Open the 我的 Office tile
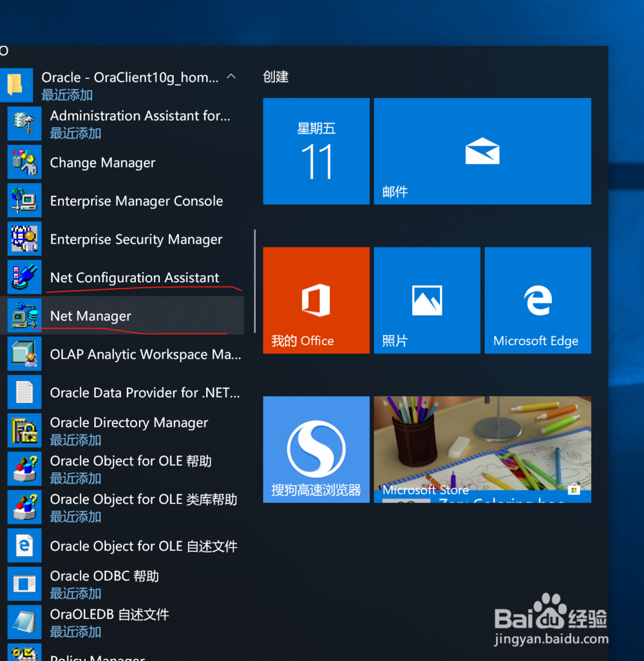 [x=316, y=300]
